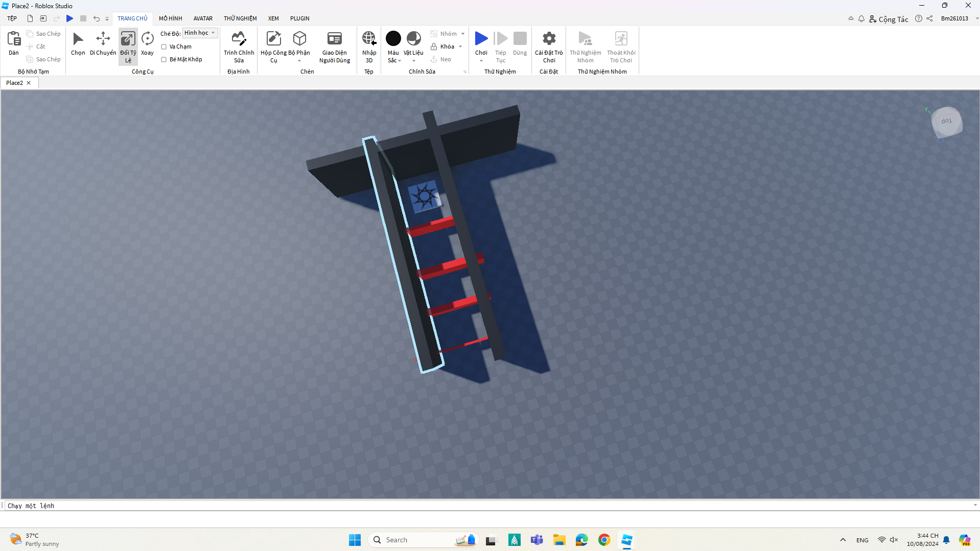Expand the Chơi play mode dropdown arrow
Screen dimensions: 980x551
coord(481,61)
